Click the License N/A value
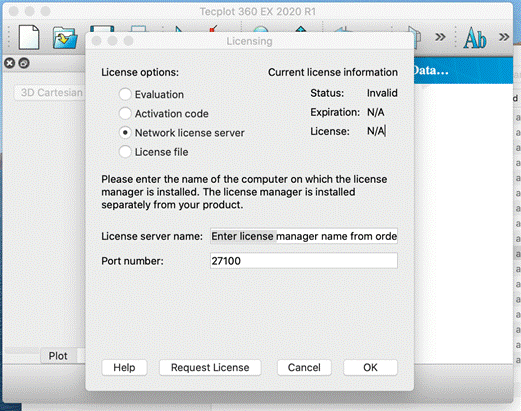 [376, 131]
